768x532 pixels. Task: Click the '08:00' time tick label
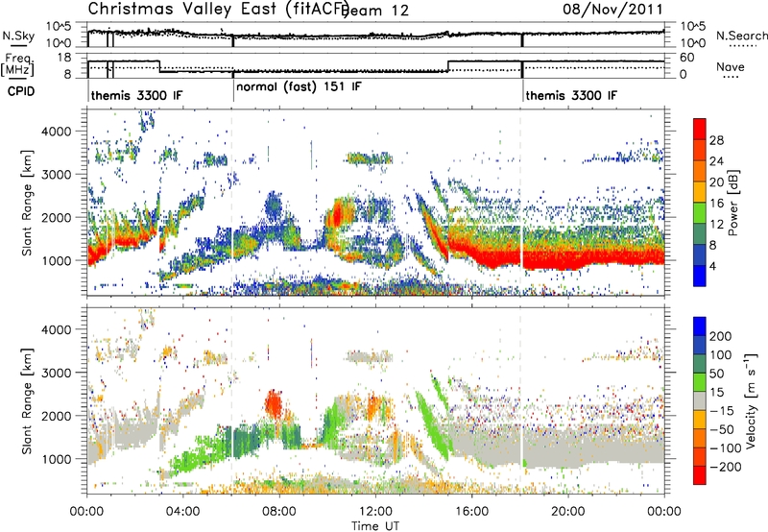click(x=278, y=512)
